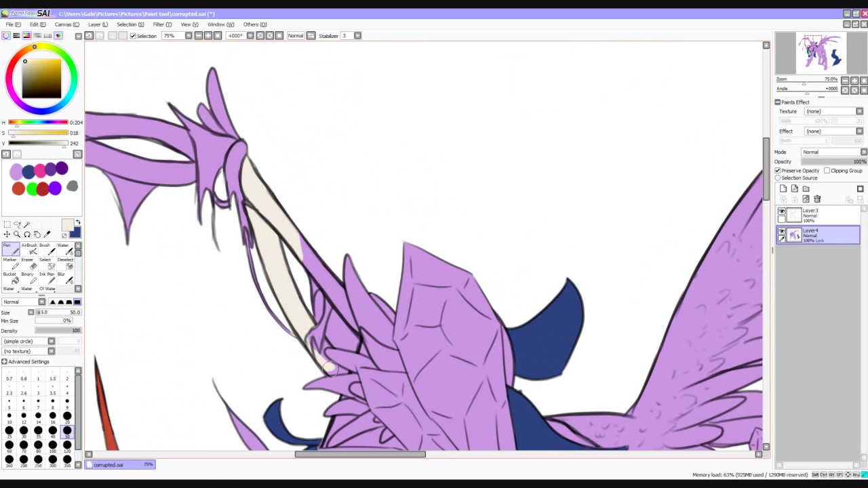Open the Window menu
Screen dimensions: 868x488
point(220,24)
